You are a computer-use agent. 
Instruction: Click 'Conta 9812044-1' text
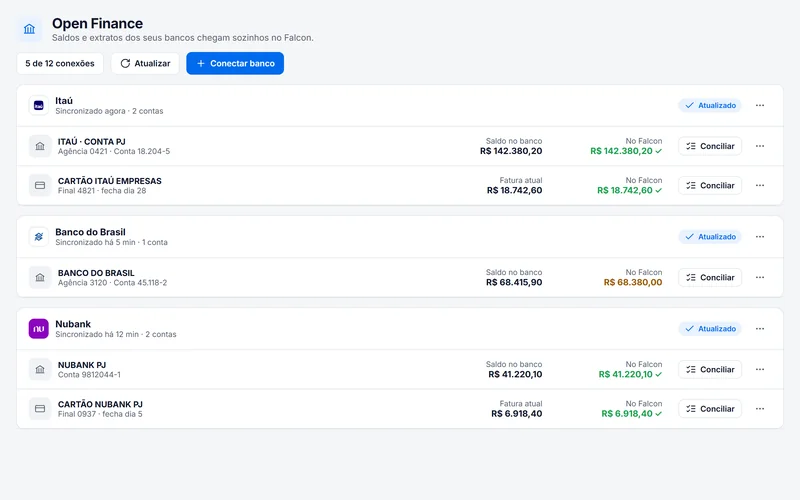pyautogui.click(x=89, y=374)
